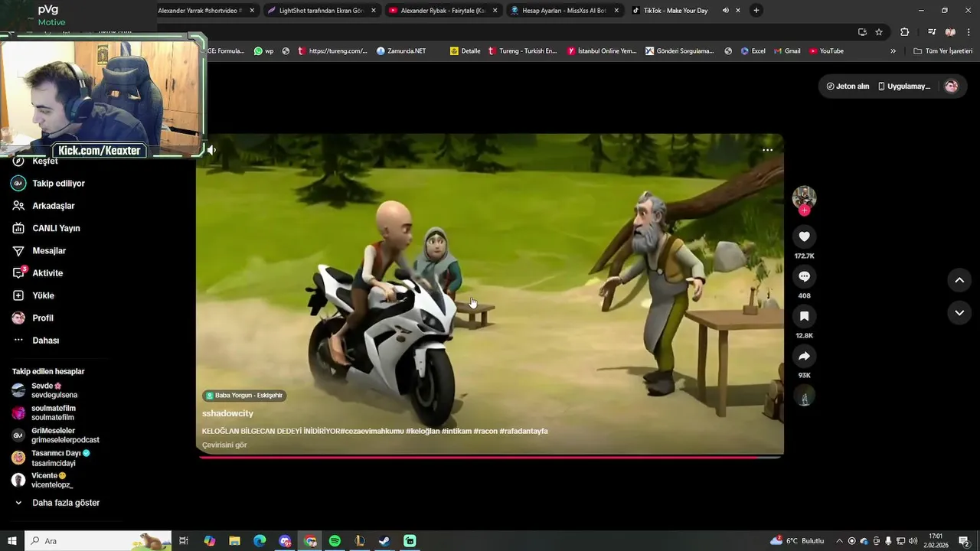Seek video using red progress bar
980x551 pixels.
coord(490,457)
